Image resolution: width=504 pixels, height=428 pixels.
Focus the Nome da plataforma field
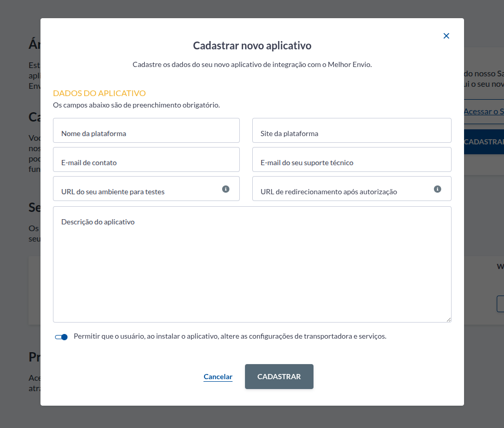[146, 130]
